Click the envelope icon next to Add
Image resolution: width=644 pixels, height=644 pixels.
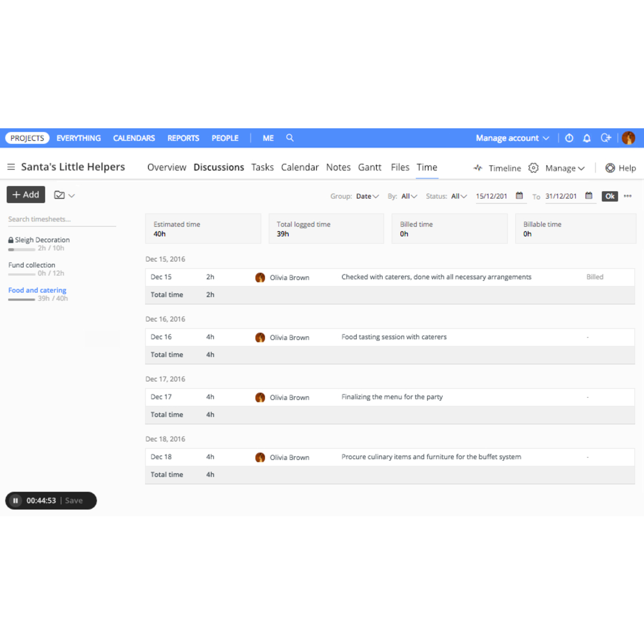click(x=59, y=195)
